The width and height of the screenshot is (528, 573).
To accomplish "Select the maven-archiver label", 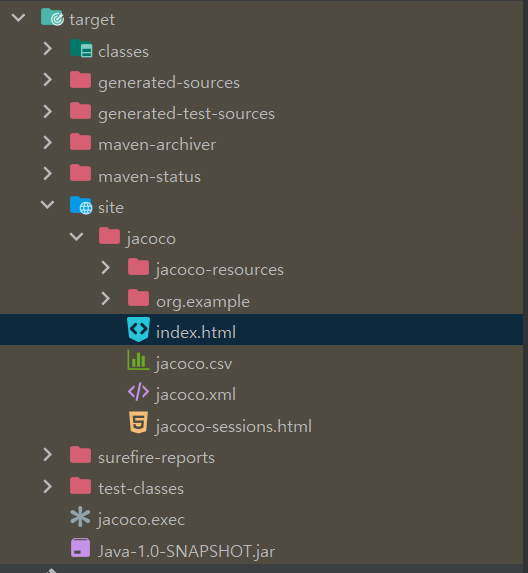I will coord(157,145).
